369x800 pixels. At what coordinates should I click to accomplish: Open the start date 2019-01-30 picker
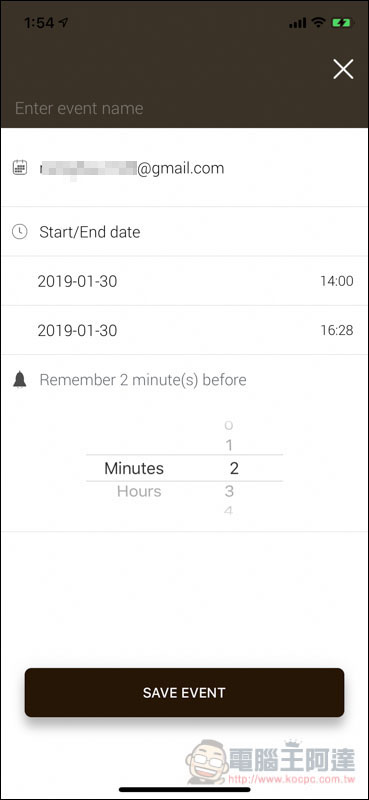77,281
